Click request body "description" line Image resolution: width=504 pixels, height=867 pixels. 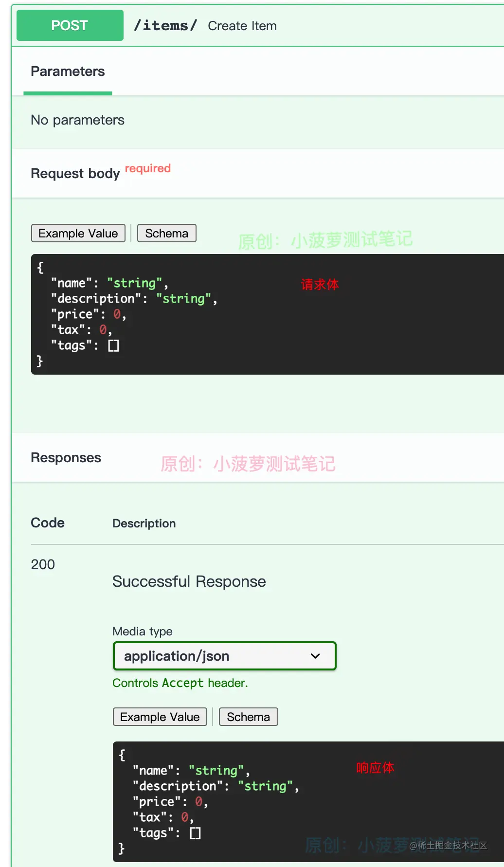pos(134,299)
